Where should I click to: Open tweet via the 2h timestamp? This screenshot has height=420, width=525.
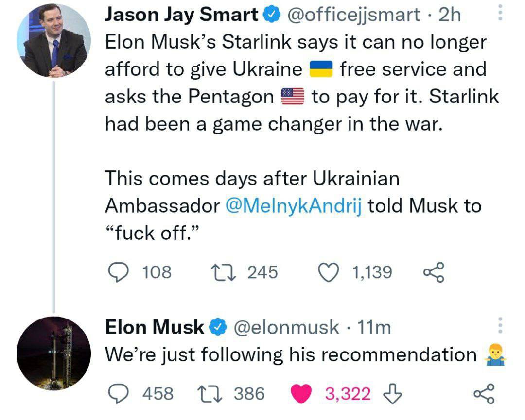pos(449,15)
